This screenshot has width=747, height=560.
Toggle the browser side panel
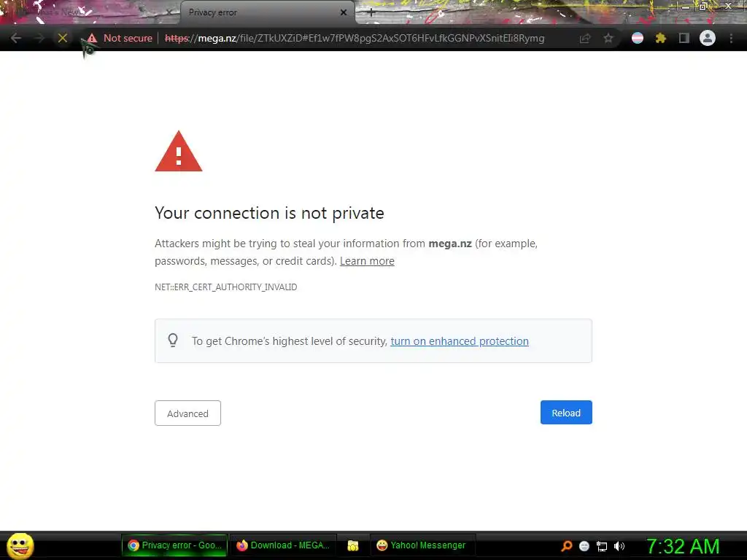[684, 38]
